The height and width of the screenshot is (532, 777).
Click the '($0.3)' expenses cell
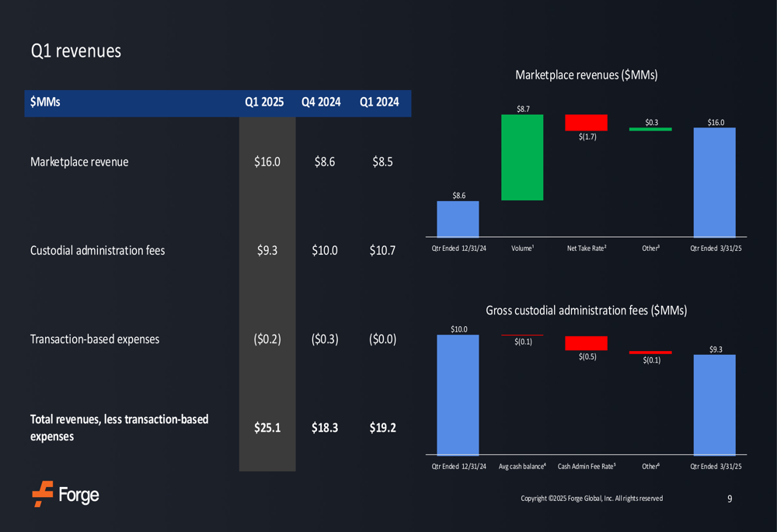point(325,339)
